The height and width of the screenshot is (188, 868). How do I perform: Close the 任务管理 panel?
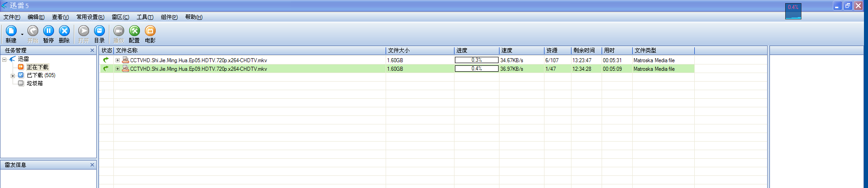pyautogui.click(x=92, y=50)
